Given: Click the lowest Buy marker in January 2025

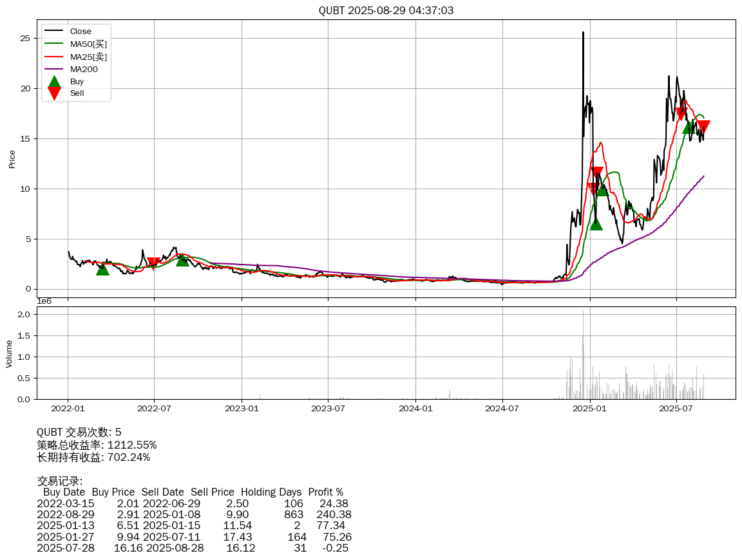Looking at the screenshot, I should (596, 224).
